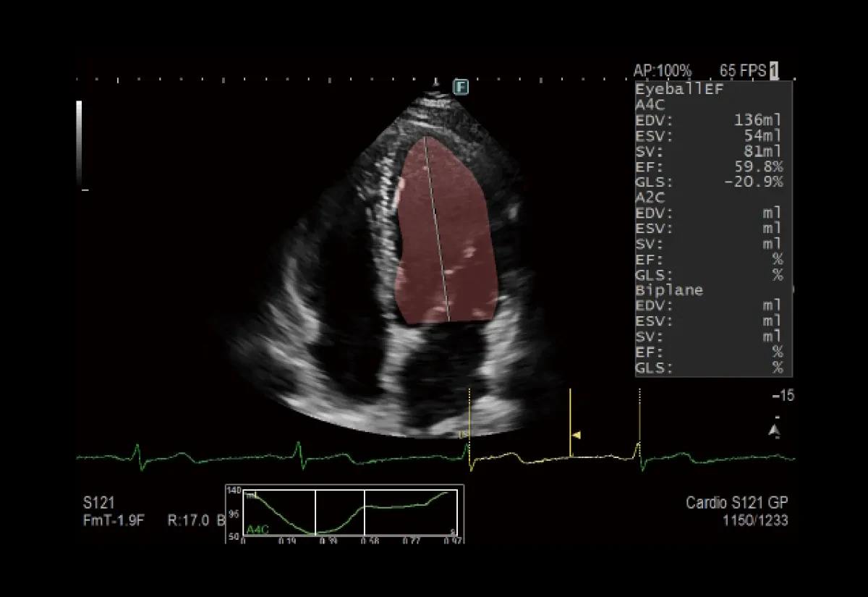Select the highlighted 1 box beside 65 FPS

point(774,70)
